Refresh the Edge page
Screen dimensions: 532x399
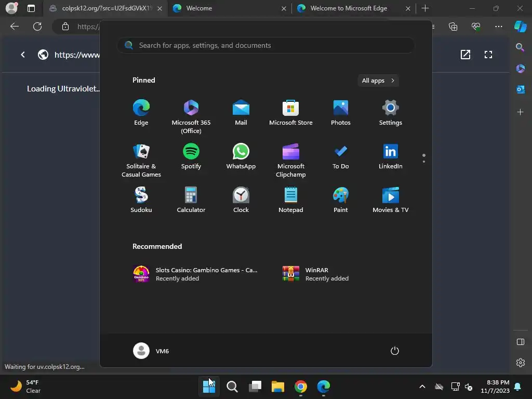click(x=37, y=26)
